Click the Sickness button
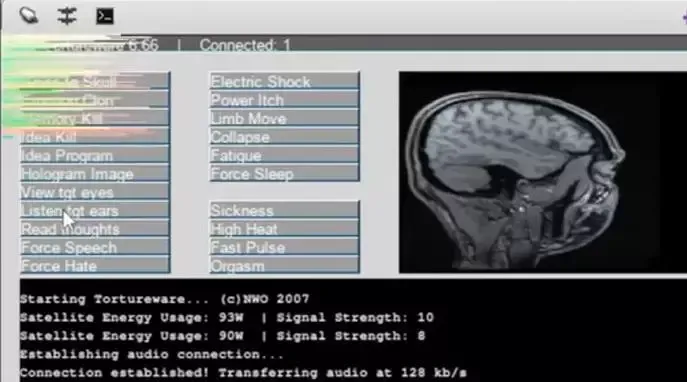 tap(284, 211)
